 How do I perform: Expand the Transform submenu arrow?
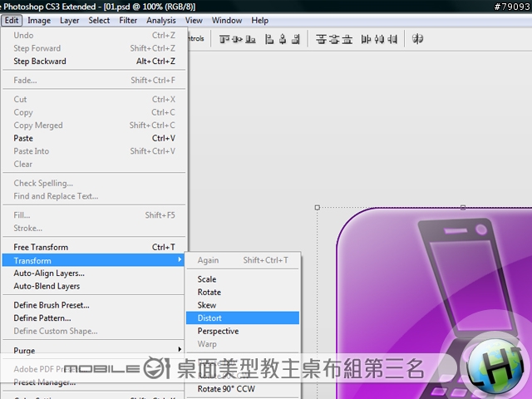(180, 260)
